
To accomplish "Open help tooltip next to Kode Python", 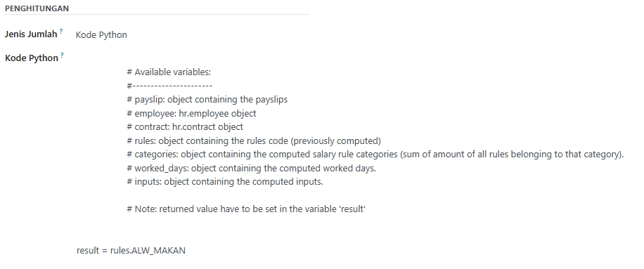I will click(x=63, y=55).
